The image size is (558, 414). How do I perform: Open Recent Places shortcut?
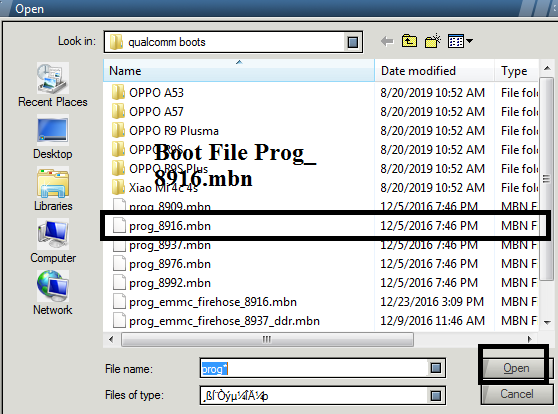click(x=53, y=85)
